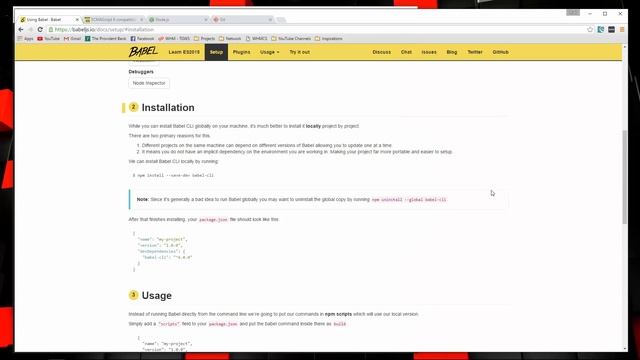Screen dimensions: 640x360
Task: Bookmark this page with star icon
Action: click(590, 29)
